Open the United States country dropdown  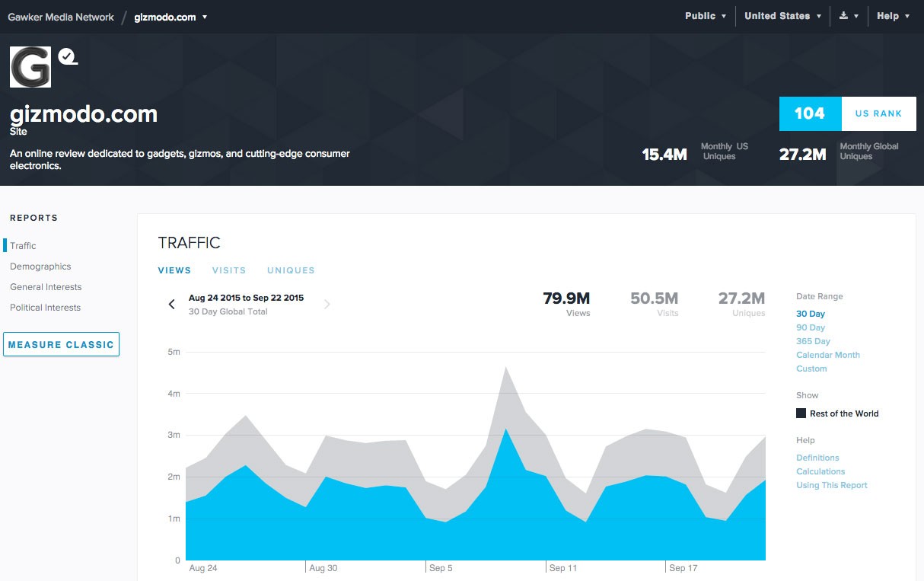click(782, 16)
